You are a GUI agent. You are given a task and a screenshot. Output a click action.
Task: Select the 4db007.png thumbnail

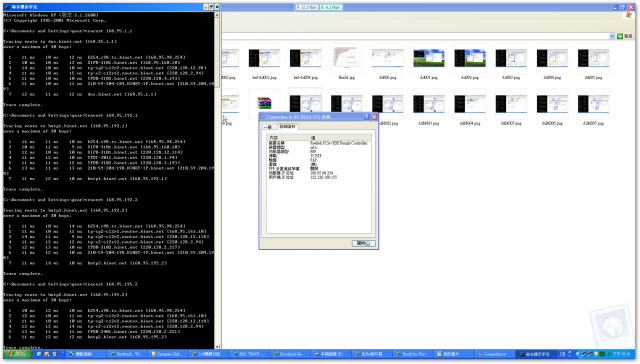pos(593,104)
